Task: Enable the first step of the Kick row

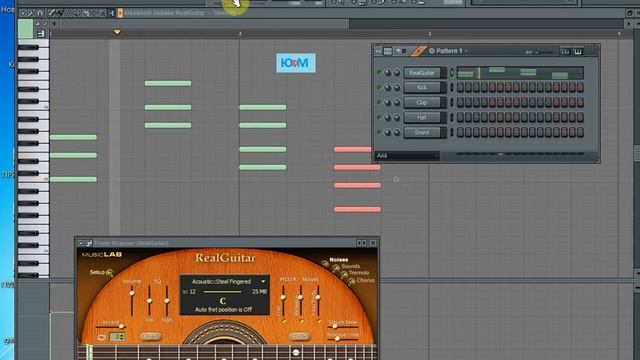Action: pos(460,87)
